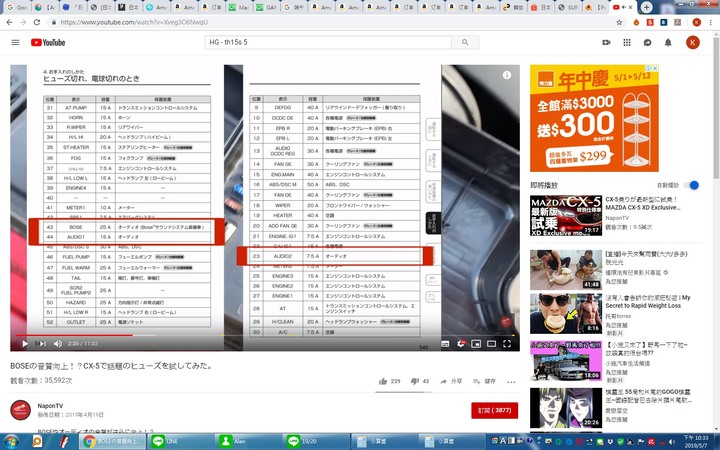Save the video to a playlist

coord(484,381)
